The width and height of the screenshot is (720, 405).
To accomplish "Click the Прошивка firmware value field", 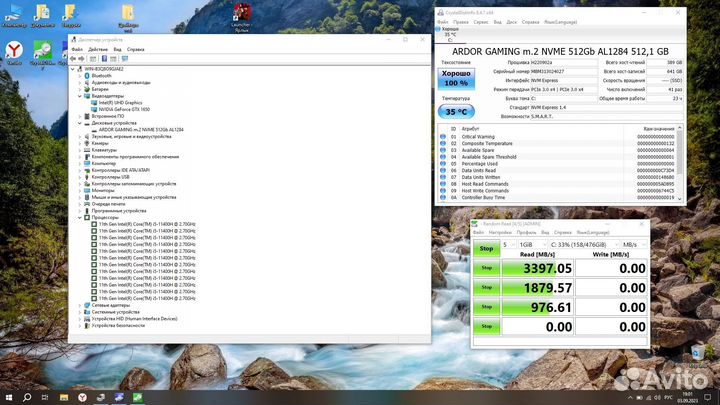I will click(564, 62).
